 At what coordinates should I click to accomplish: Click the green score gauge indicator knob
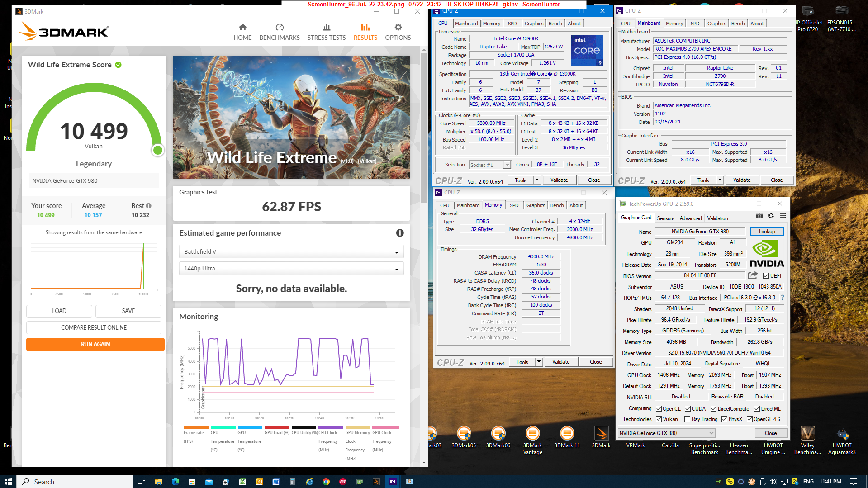pos(158,150)
